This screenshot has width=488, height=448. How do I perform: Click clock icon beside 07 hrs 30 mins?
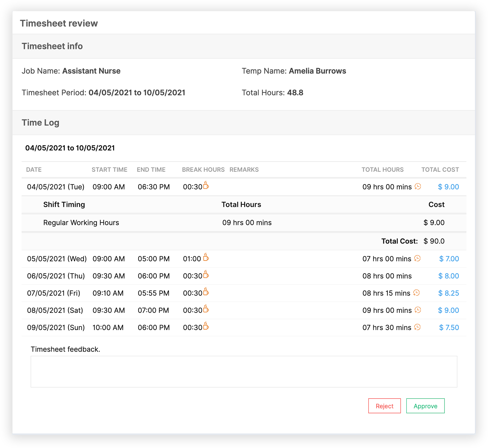417,327
